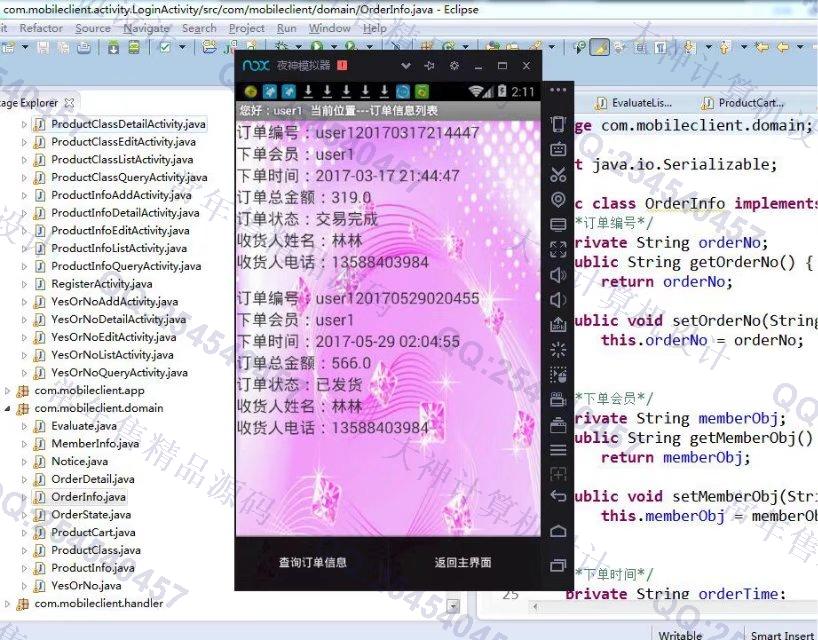The width and height of the screenshot is (818, 640).
Task: Tap Nox loading spinner icon in sidebar
Action: coord(558,349)
